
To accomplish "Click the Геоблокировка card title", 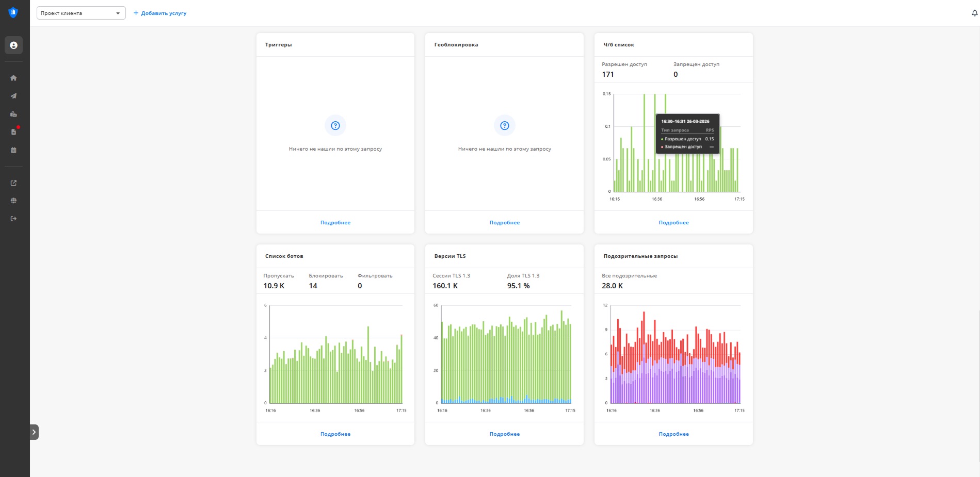I will 456,45.
